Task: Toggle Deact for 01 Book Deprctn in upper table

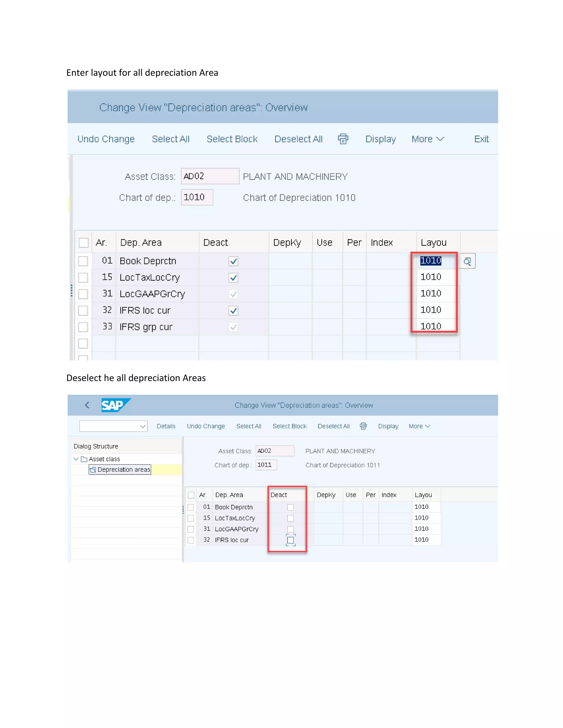Action: pyautogui.click(x=233, y=261)
